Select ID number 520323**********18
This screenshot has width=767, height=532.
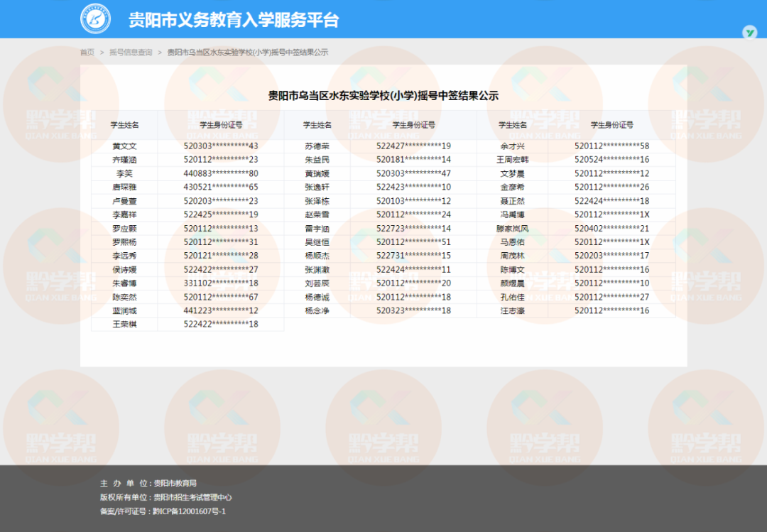413,311
